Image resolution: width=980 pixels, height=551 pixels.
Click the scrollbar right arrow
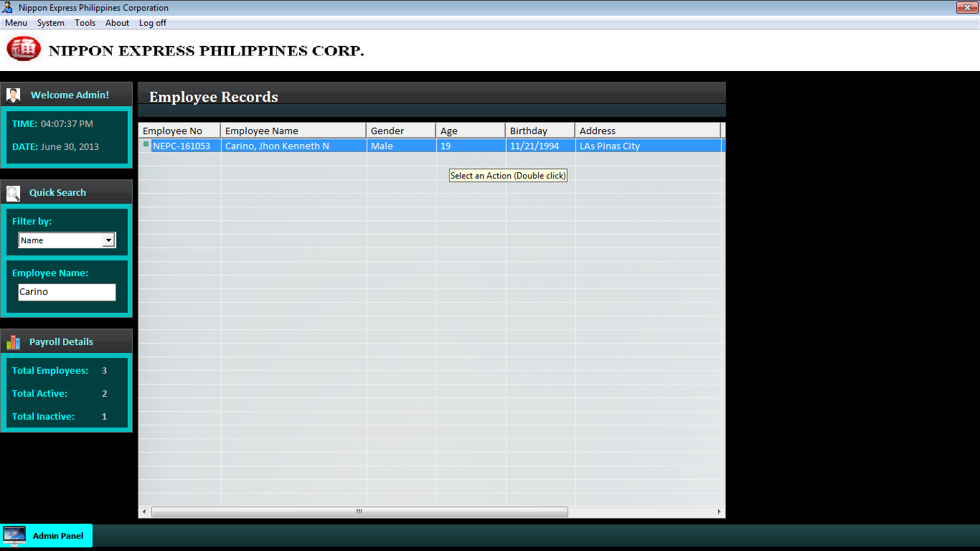pos(719,512)
